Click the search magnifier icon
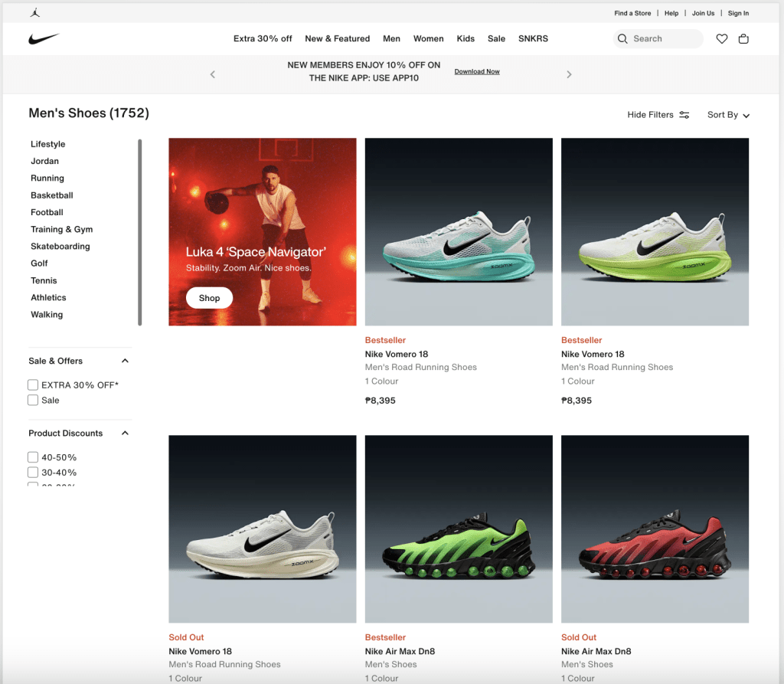This screenshot has height=684, width=784. coord(622,38)
